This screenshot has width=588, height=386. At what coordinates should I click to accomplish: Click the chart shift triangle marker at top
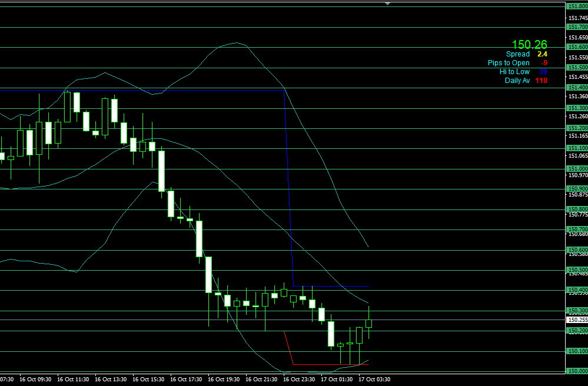click(387, 4)
